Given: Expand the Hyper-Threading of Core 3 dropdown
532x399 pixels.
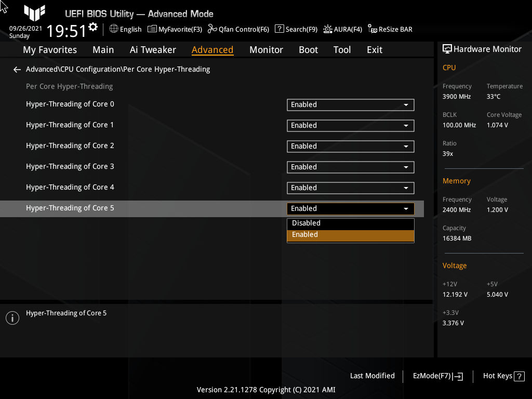Looking at the screenshot, I should pos(350,167).
